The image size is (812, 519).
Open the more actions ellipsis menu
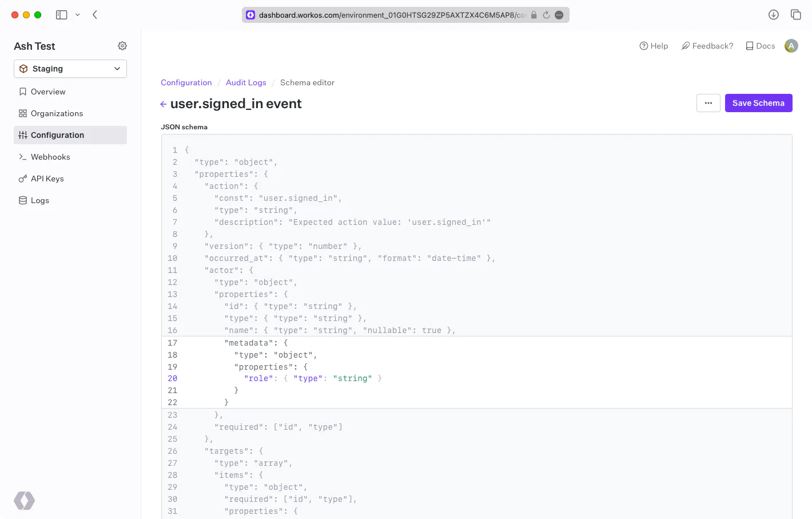tap(708, 103)
